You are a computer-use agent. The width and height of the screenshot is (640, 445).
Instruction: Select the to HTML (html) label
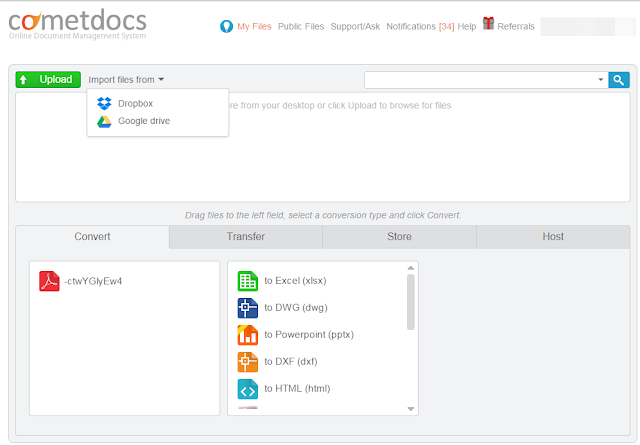point(297,389)
